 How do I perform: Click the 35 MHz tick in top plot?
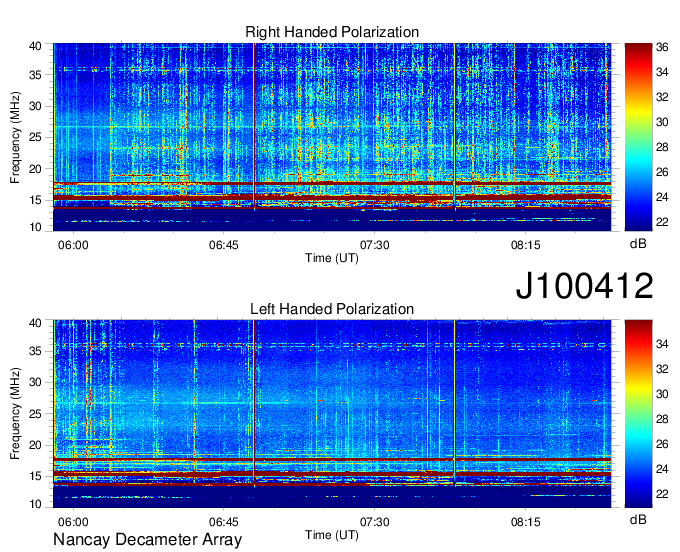pyautogui.click(x=35, y=75)
